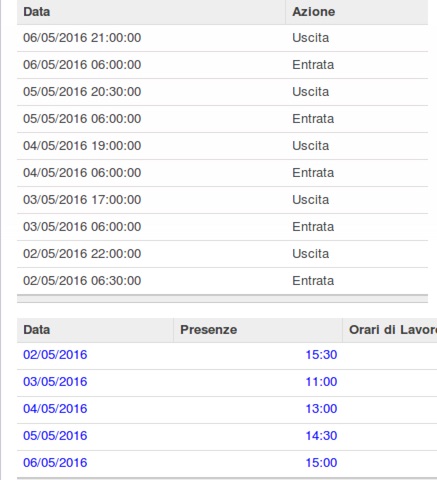Click the 14:30 presence value

click(321, 436)
